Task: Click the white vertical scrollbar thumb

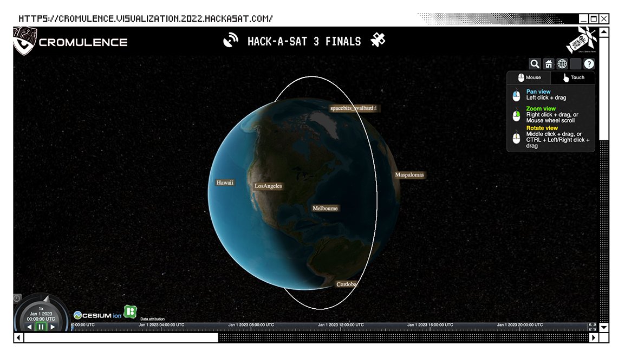Action: [x=604, y=89]
